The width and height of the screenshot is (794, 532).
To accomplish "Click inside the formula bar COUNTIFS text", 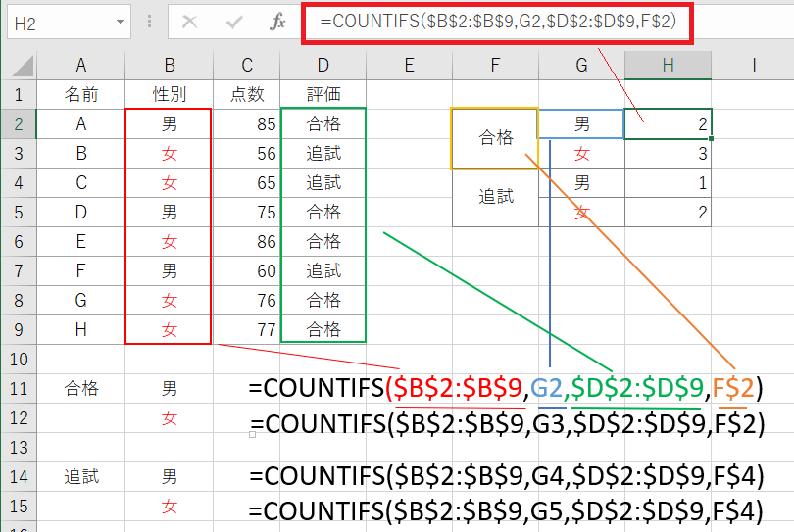I will pyautogui.click(x=498, y=22).
